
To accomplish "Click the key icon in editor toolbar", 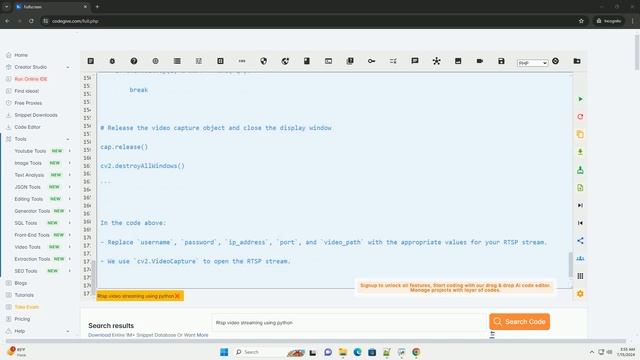I will tap(371, 61).
